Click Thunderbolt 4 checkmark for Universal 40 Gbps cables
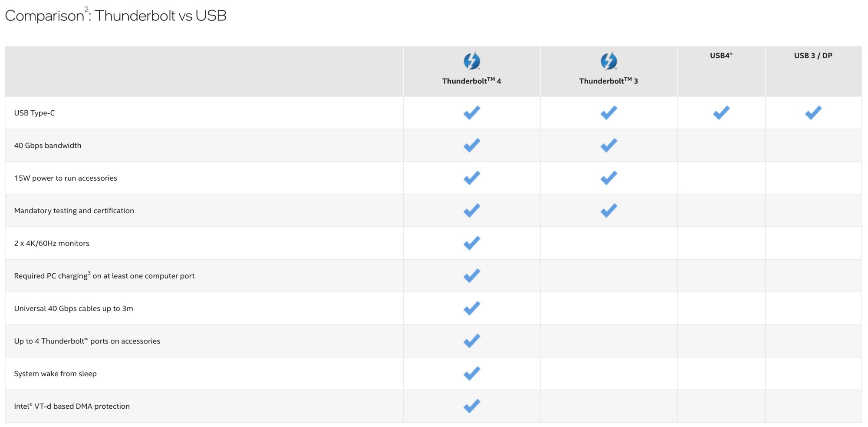The image size is (868, 427). pos(472,308)
